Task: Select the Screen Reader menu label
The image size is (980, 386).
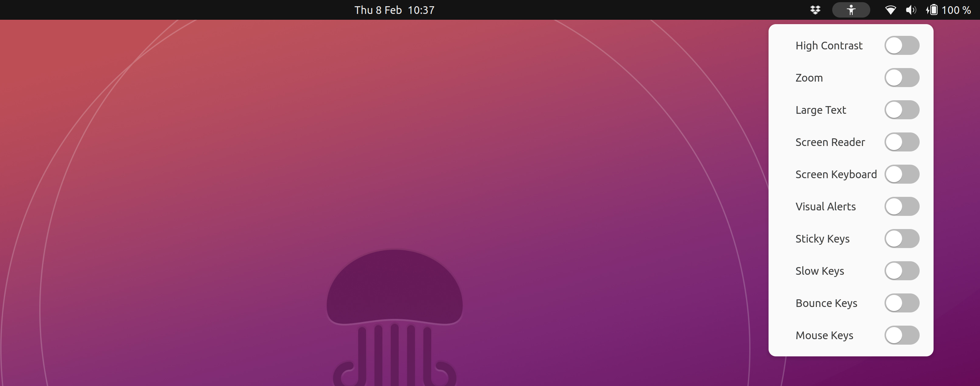Action: tap(830, 142)
